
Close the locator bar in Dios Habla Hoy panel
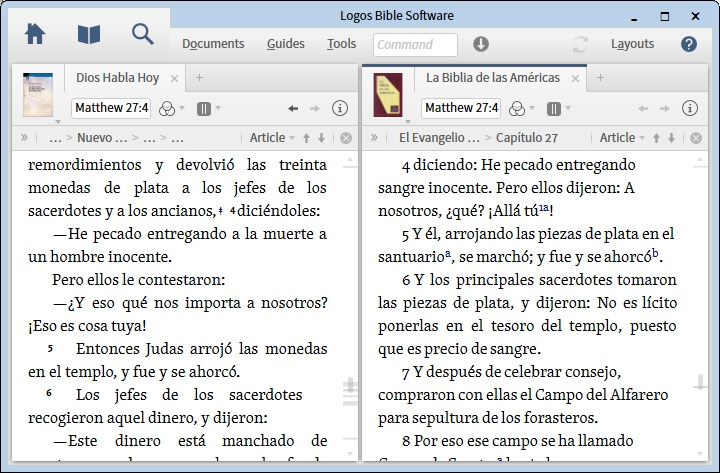(346, 138)
